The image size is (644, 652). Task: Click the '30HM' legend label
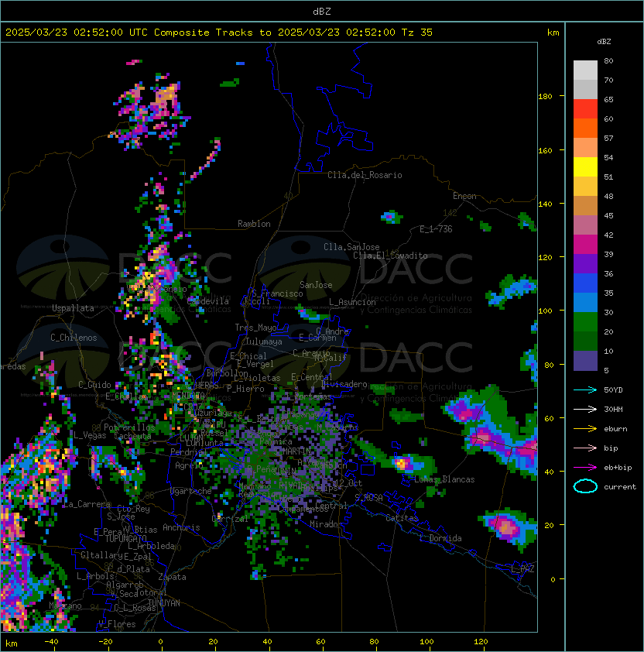pos(613,409)
